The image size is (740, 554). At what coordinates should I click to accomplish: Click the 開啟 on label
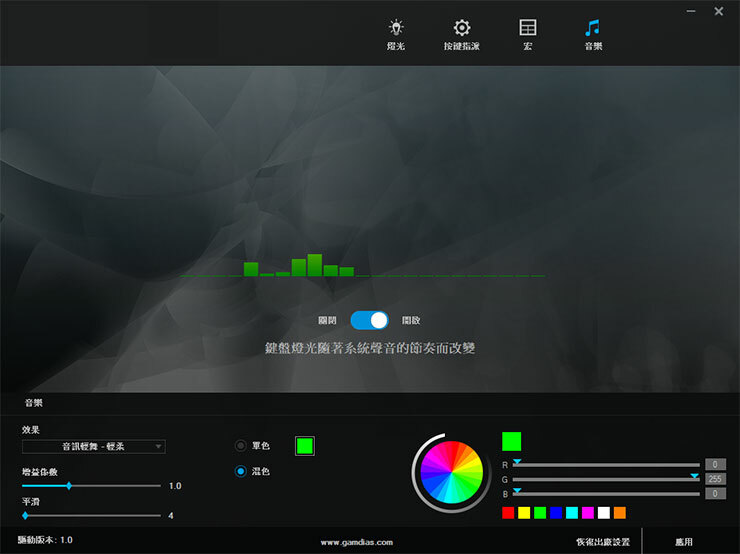pos(411,320)
